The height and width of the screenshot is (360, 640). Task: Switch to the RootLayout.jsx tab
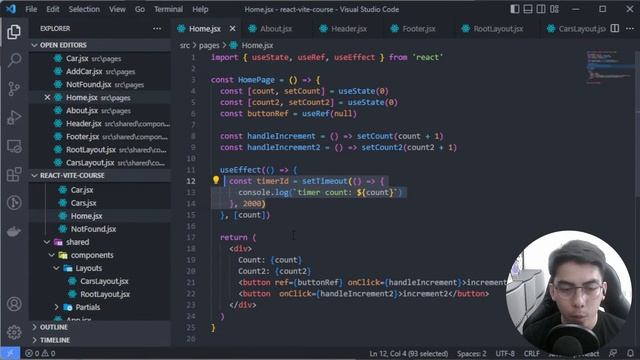tap(498, 29)
